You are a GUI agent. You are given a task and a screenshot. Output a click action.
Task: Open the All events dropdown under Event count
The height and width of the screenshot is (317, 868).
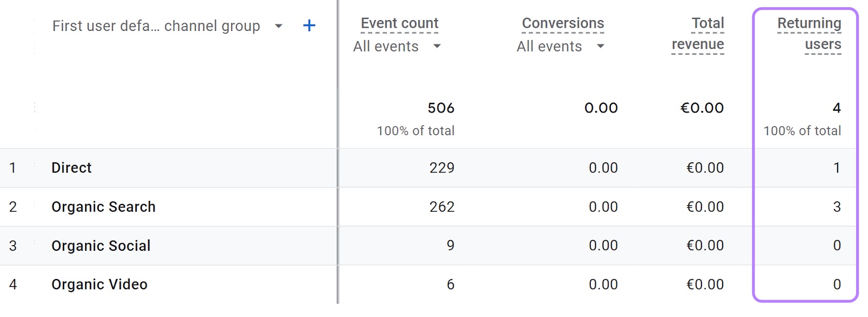pos(438,47)
